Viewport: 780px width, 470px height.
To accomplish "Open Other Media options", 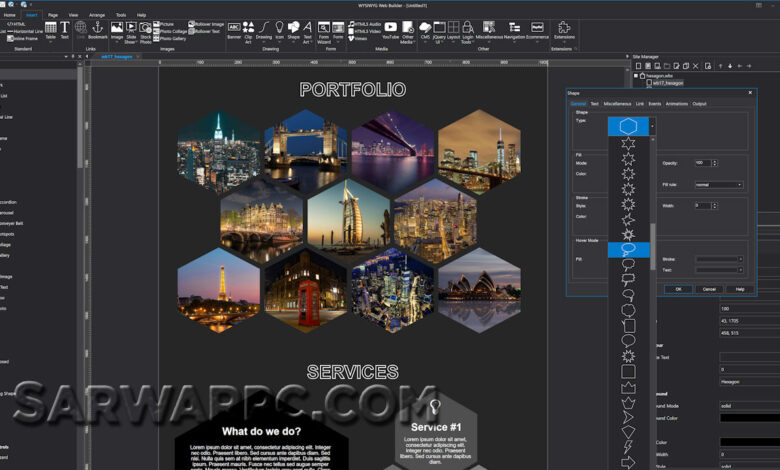I will tap(408, 32).
